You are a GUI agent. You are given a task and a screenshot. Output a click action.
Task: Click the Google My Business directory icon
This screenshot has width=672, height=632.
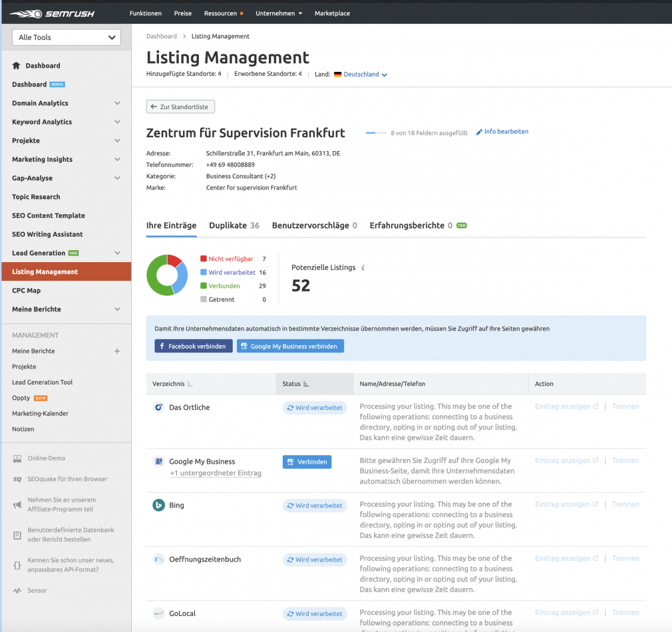pos(158,462)
